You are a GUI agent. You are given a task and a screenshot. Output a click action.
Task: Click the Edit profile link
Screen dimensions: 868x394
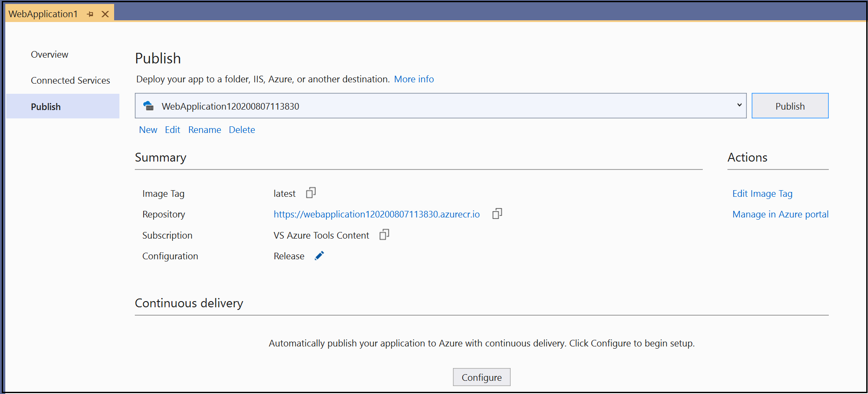[x=172, y=130]
